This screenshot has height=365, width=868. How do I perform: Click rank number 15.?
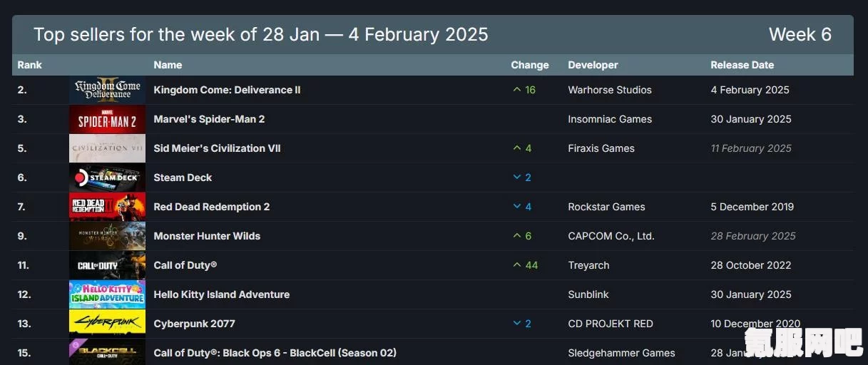(24, 353)
